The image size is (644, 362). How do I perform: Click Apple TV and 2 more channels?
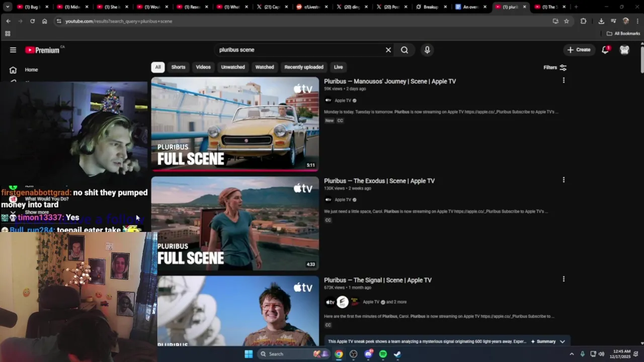(384, 302)
